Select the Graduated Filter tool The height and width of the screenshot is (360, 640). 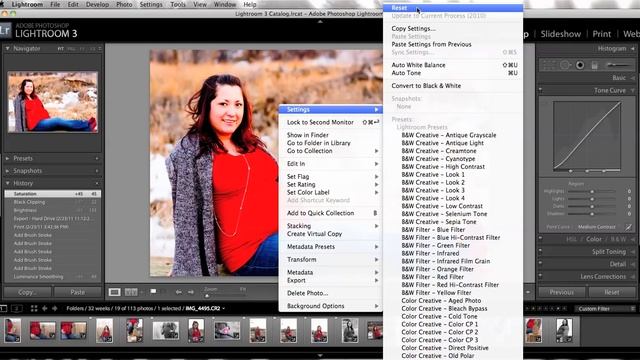click(x=595, y=65)
